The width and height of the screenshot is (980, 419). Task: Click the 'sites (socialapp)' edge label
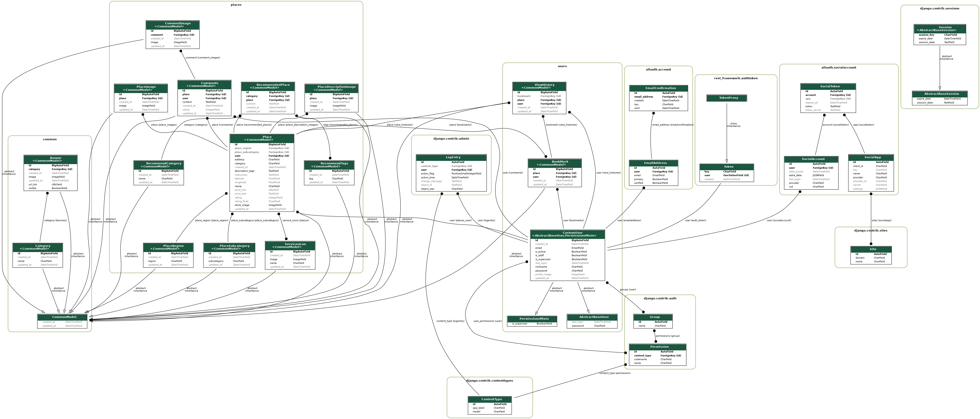coord(881,221)
